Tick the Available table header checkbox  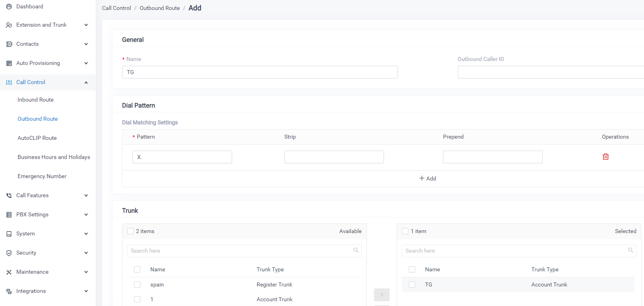137,269
